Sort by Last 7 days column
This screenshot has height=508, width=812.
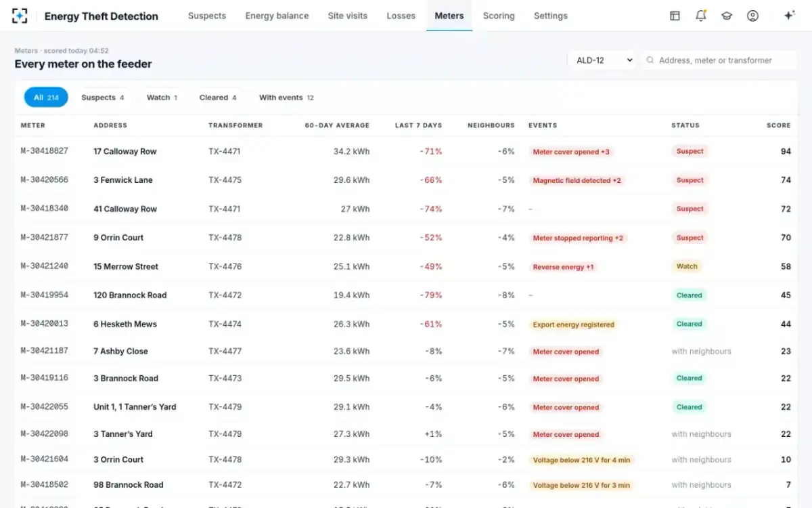tap(418, 125)
